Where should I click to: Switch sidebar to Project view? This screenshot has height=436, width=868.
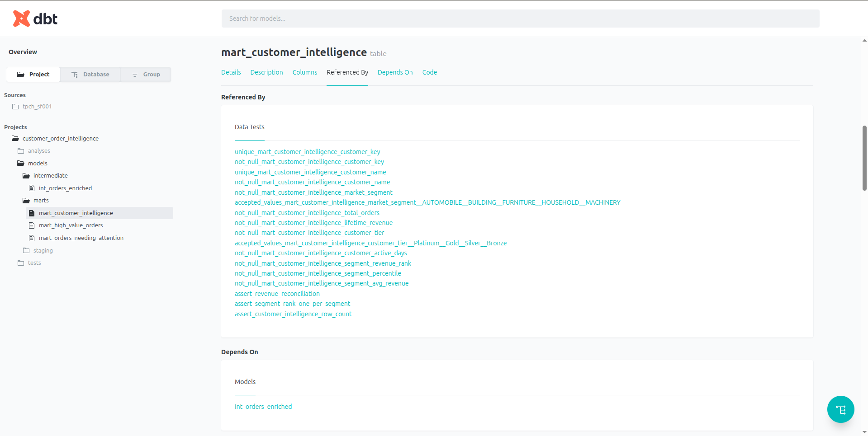pyautogui.click(x=33, y=75)
